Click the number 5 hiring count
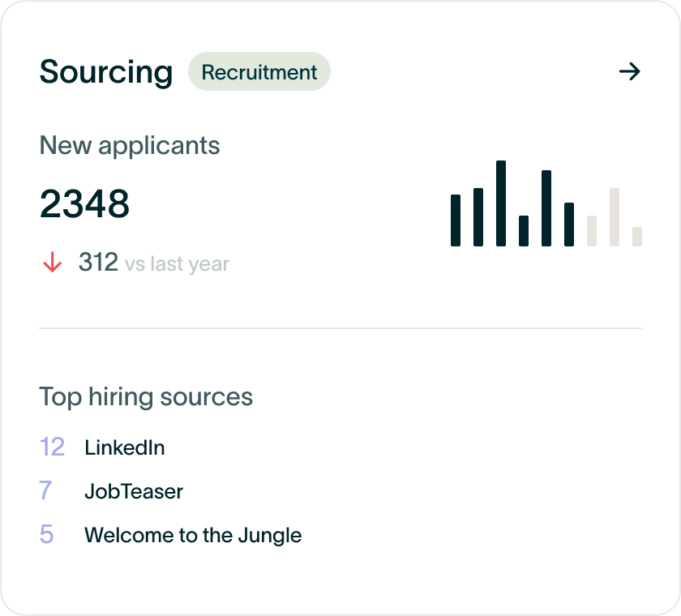Screen dimensions: 681x616 (46, 535)
